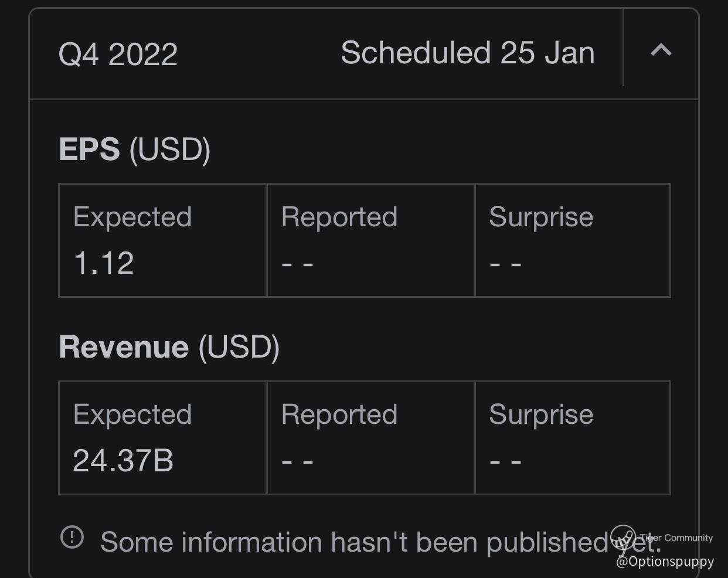
Task: Click the info circle warning icon
Action: tap(72, 537)
